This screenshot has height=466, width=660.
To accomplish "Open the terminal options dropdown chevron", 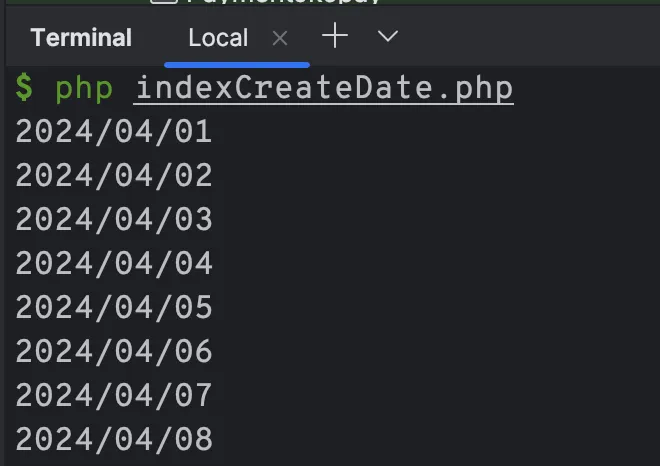I will 388,37.
